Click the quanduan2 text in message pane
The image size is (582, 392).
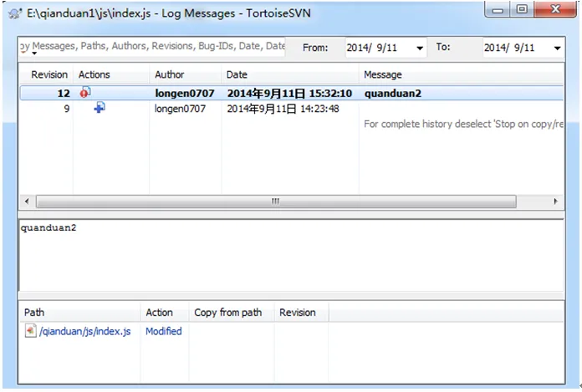tap(48, 227)
